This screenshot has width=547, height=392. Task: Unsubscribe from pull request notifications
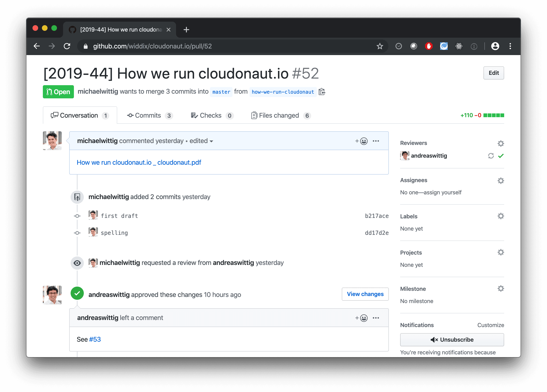point(452,340)
